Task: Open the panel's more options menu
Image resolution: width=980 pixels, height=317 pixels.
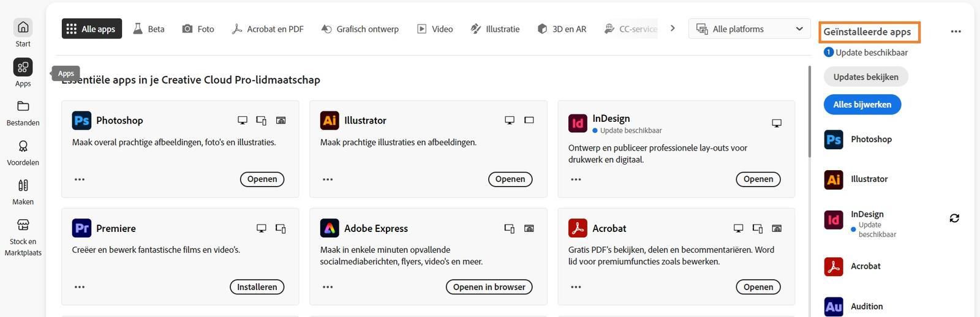Action: (956, 31)
